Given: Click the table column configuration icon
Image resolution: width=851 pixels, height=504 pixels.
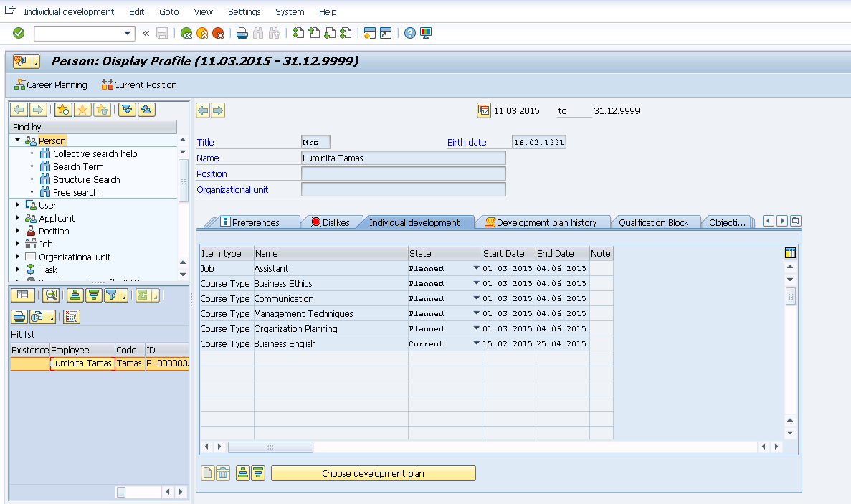Looking at the screenshot, I should pos(790,253).
